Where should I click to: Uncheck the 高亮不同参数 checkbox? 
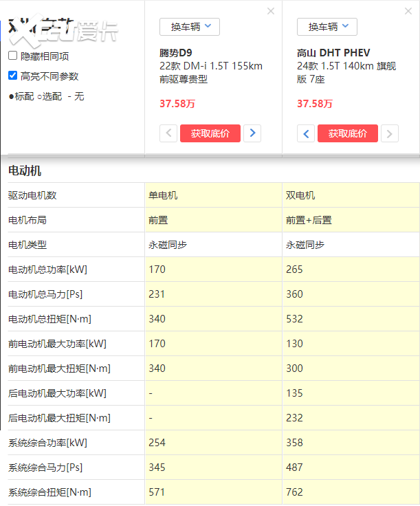[x=12, y=76]
